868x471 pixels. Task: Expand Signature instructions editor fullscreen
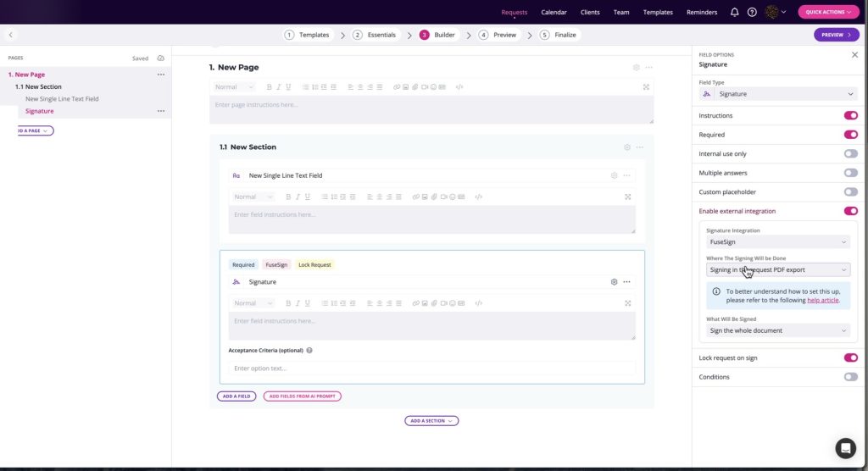[x=628, y=303]
